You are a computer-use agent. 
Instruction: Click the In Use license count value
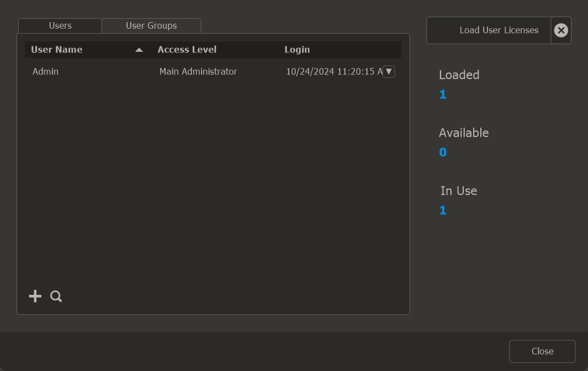click(443, 210)
